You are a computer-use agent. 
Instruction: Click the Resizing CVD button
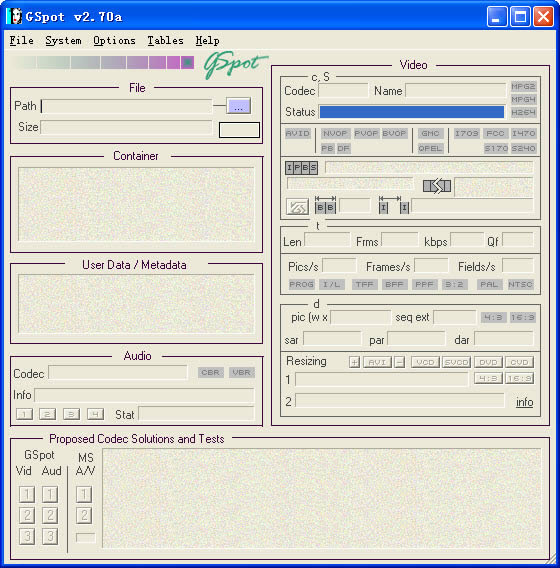click(x=519, y=362)
